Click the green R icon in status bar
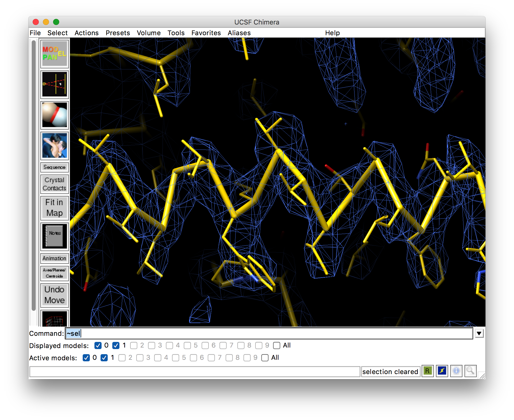This screenshot has width=514, height=420. click(x=427, y=371)
